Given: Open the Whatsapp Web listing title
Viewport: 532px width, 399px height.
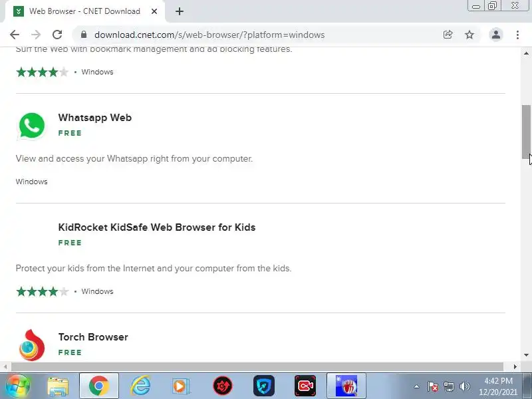Looking at the screenshot, I should pos(94,118).
